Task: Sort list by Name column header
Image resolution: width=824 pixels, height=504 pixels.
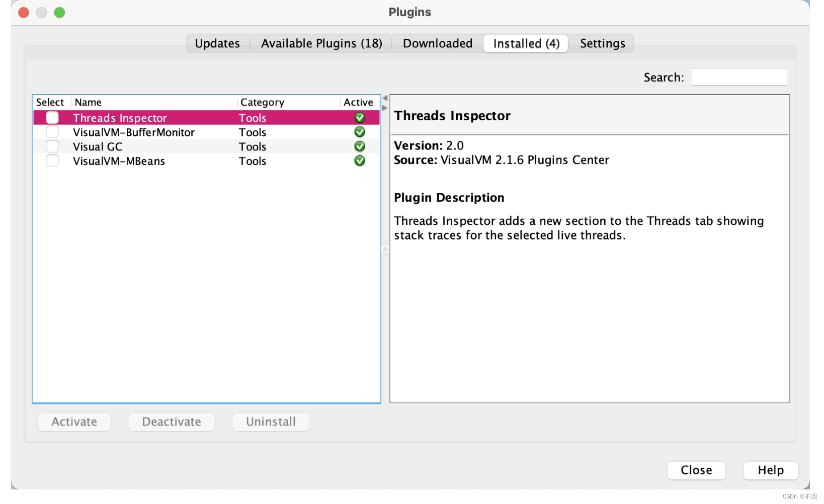Action: (154, 103)
